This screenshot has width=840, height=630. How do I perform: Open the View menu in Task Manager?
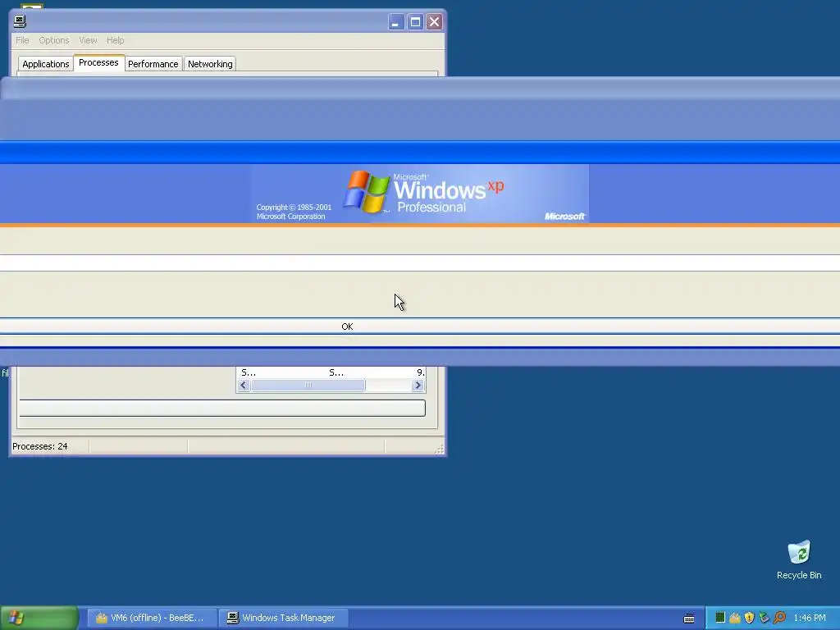point(88,40)
